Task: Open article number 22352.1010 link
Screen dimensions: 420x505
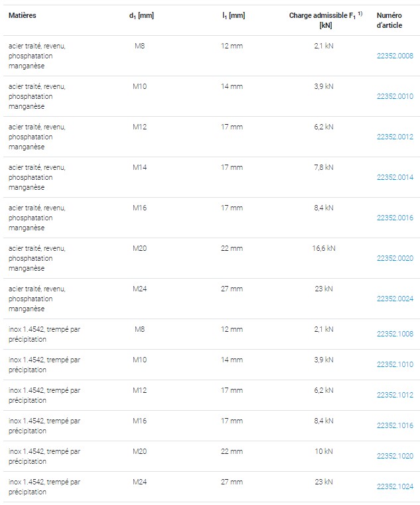Action: [x=395, y=364]
